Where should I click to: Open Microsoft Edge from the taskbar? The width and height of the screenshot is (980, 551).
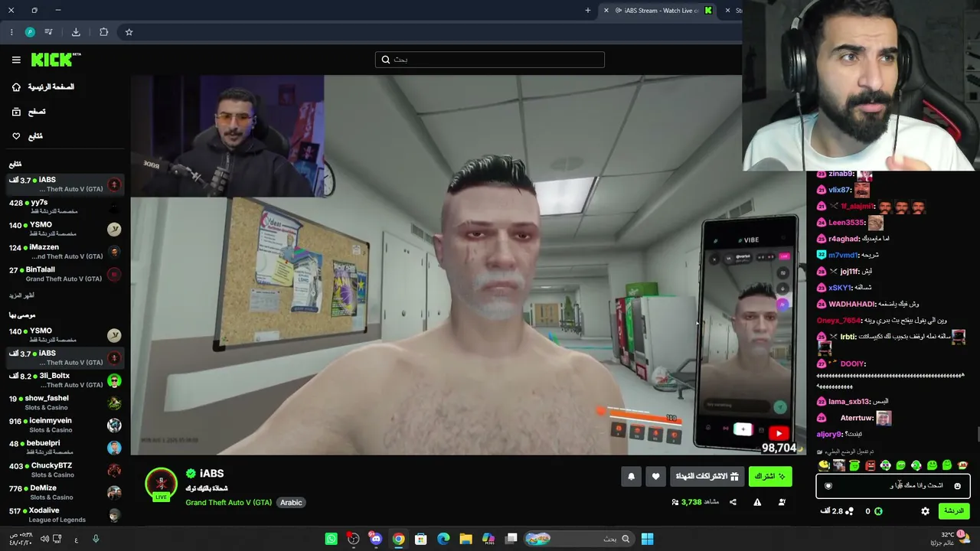443,539
